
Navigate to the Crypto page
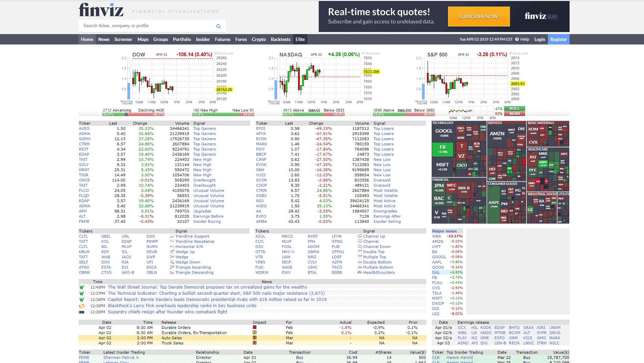pos(259,39)
